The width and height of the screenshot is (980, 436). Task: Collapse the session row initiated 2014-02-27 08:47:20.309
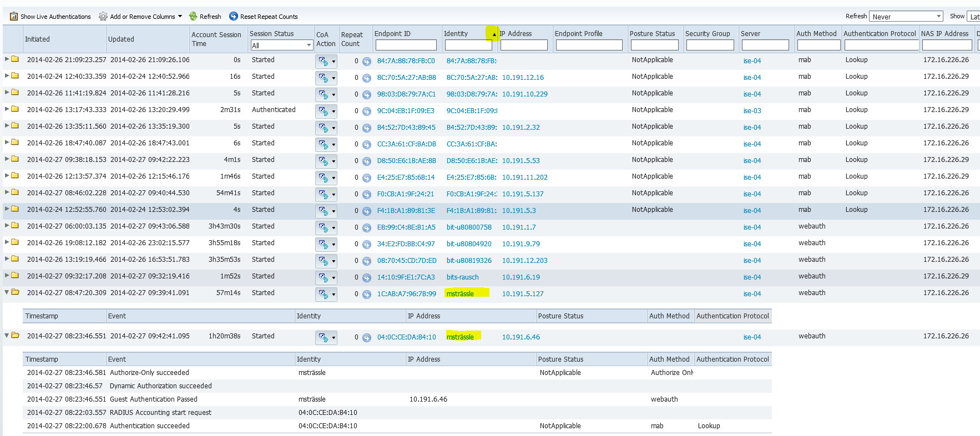click(7, 292)
